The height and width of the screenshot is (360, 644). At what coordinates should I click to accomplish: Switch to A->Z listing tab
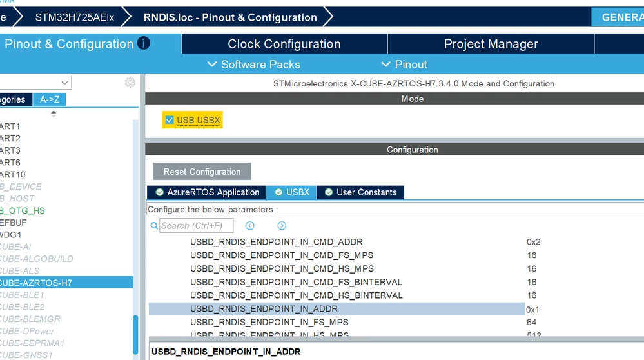tap(49, 99)
